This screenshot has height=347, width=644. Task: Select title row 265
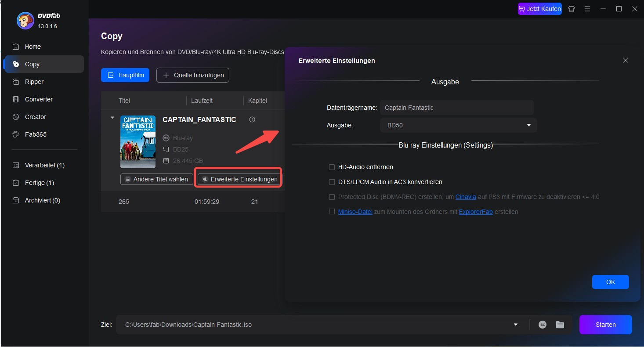click(x=193, y=202)
